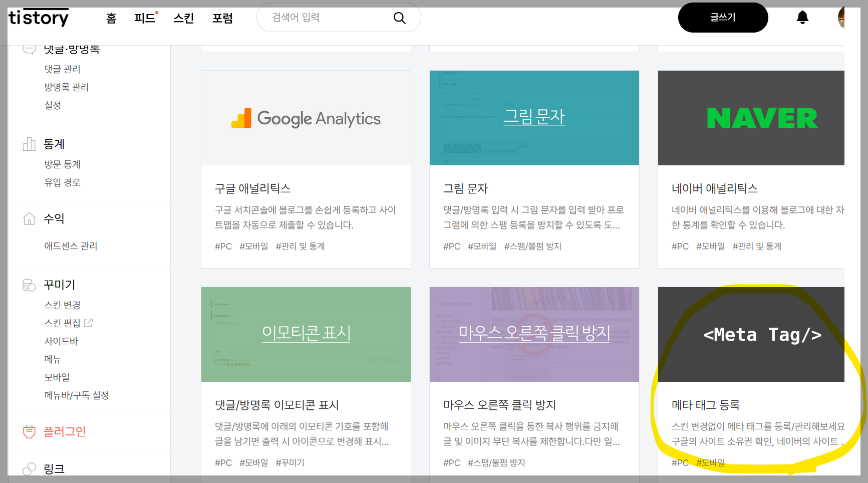868x483 pixels.
Task: Select the 꾸미기 section heading
Action: 59,285
